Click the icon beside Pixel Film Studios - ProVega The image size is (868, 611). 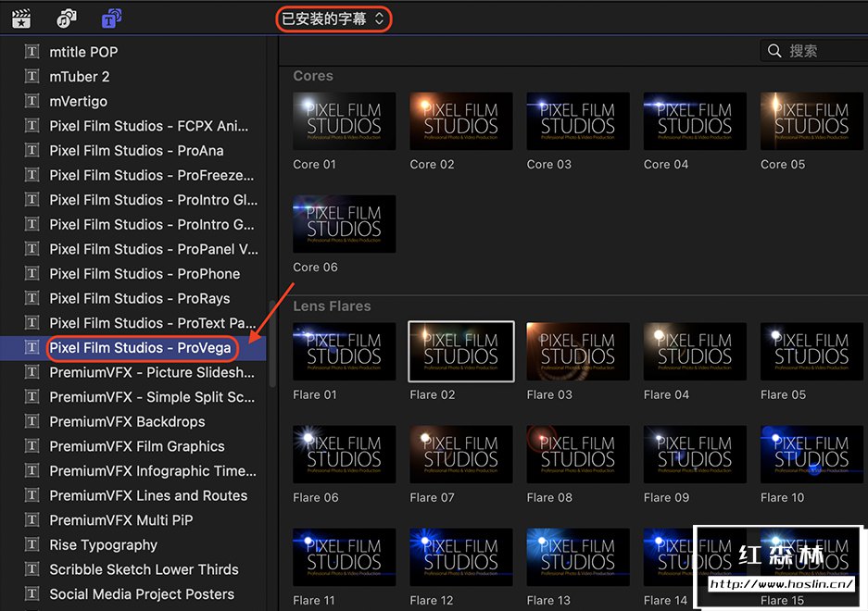click(x=32, y=347)
